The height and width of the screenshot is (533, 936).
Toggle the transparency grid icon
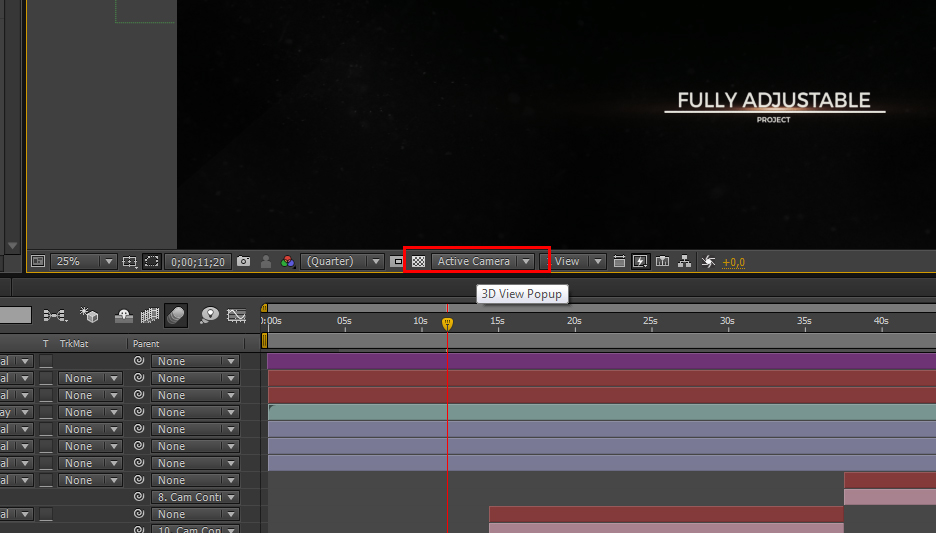point(419,261)
